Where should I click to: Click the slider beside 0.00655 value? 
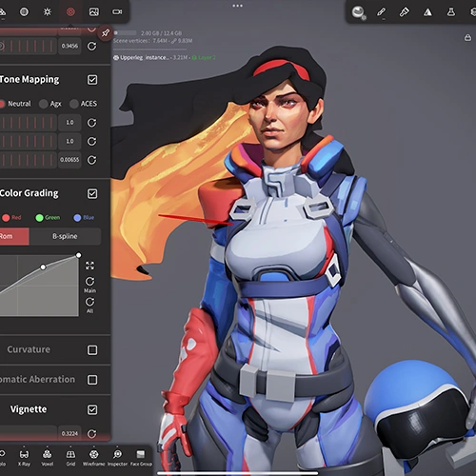[x=29, y=160]
